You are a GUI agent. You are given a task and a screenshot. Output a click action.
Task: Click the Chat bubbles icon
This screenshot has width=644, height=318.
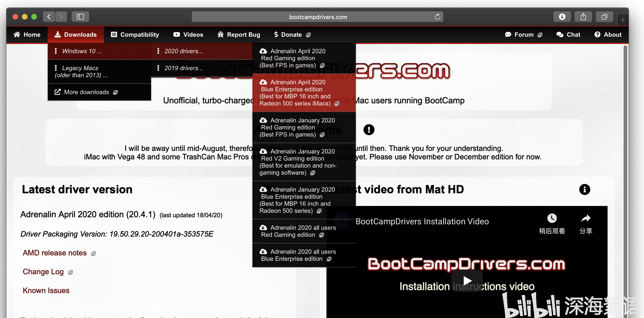point(560,35)
